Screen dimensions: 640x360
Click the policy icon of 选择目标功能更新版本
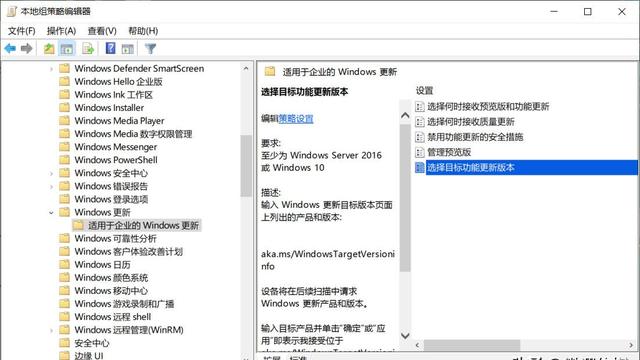(x=420, y=167)
